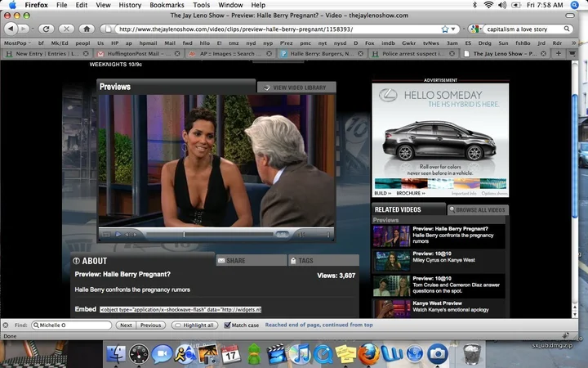This screenshot has height=368, width=588.
Task: Open the Dashboard from the Dock
Action: 139,354
